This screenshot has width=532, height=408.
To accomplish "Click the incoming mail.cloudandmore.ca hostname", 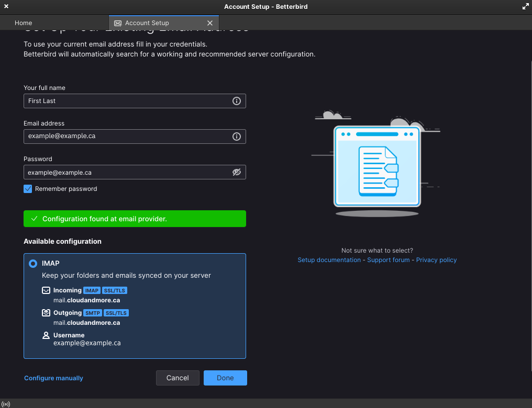I will 86,300.
